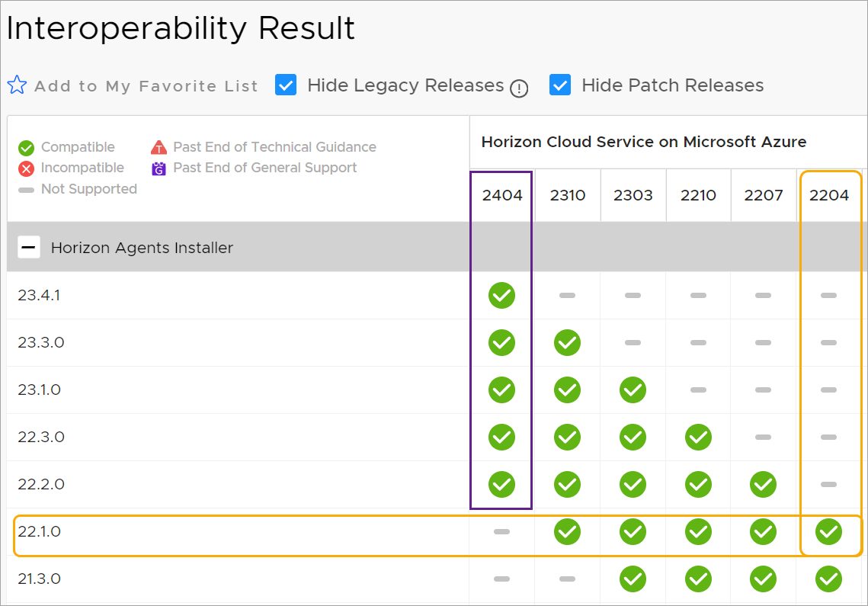Click the Not Supported legend label
868x606 pixels.
(89, 189)
